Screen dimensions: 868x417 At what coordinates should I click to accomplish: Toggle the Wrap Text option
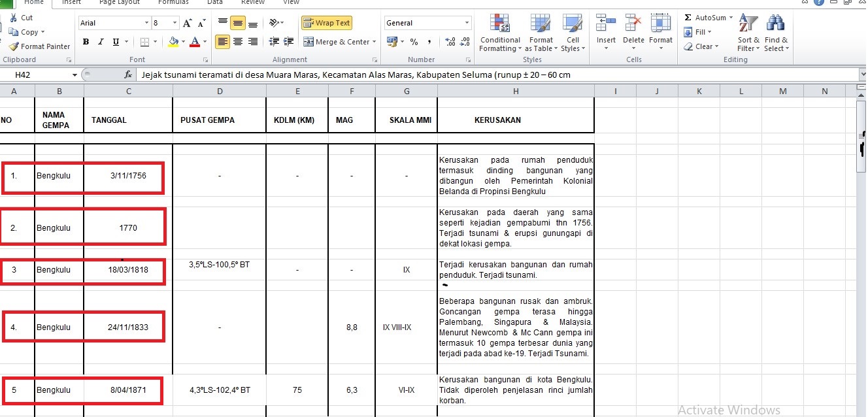tap(326, 23)
